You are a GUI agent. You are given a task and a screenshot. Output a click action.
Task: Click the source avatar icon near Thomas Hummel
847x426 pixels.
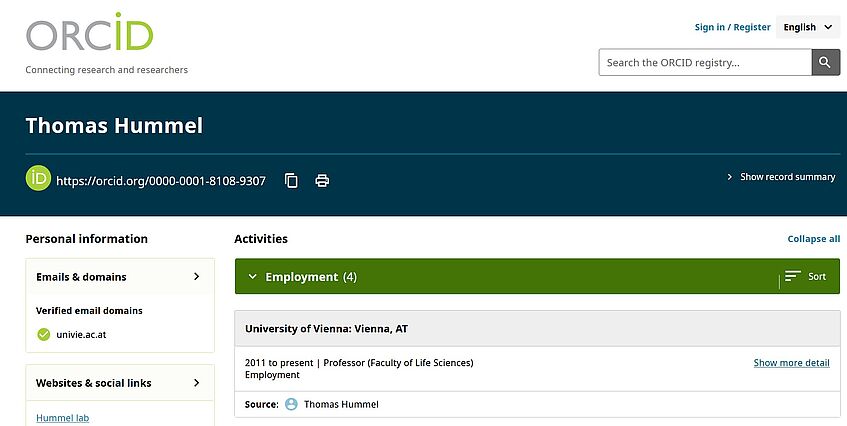pyautogui.click(x=292, y=404)
